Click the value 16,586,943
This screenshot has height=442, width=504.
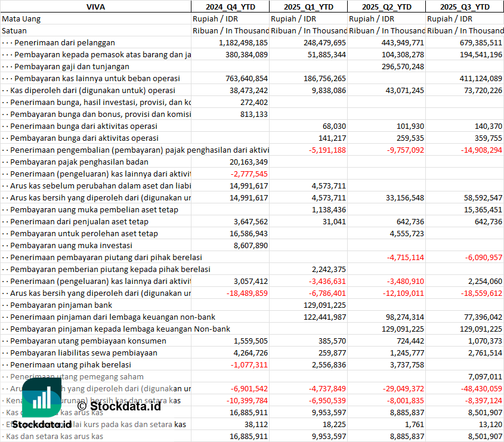pyautogui.click(x=249, y=233)
